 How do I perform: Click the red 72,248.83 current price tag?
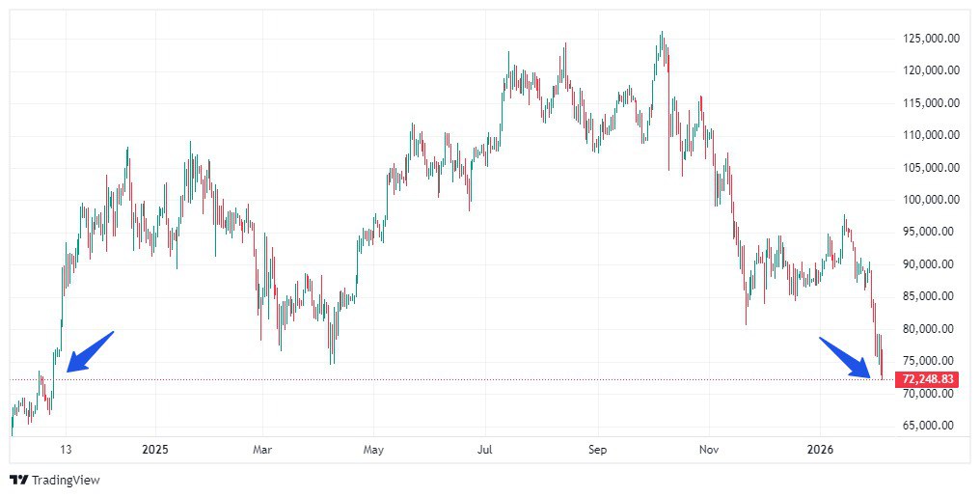click(x=927, y=379)
